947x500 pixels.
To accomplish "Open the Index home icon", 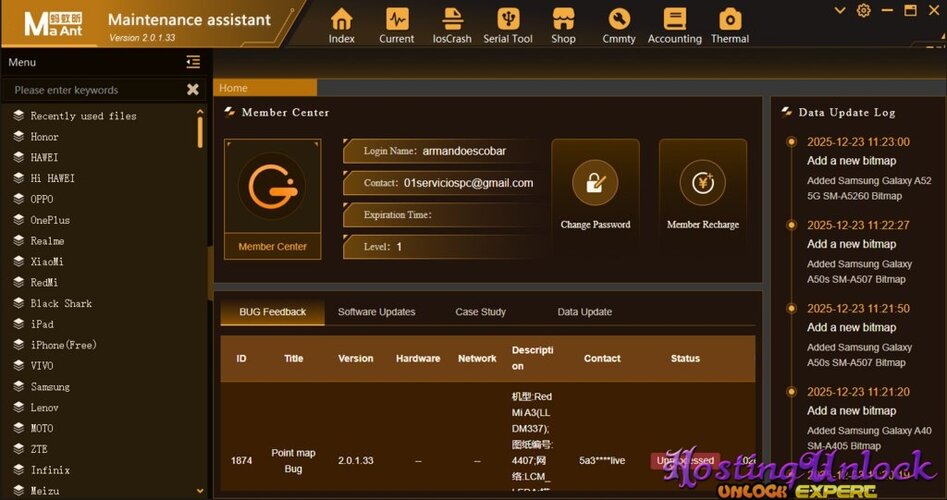I will click(x=341, y=26).
